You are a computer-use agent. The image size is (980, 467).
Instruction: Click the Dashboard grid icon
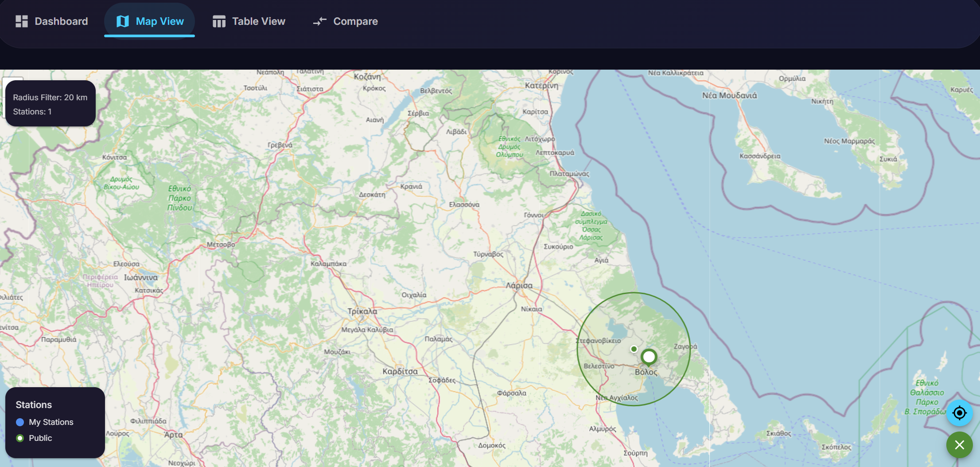point(21,21)
